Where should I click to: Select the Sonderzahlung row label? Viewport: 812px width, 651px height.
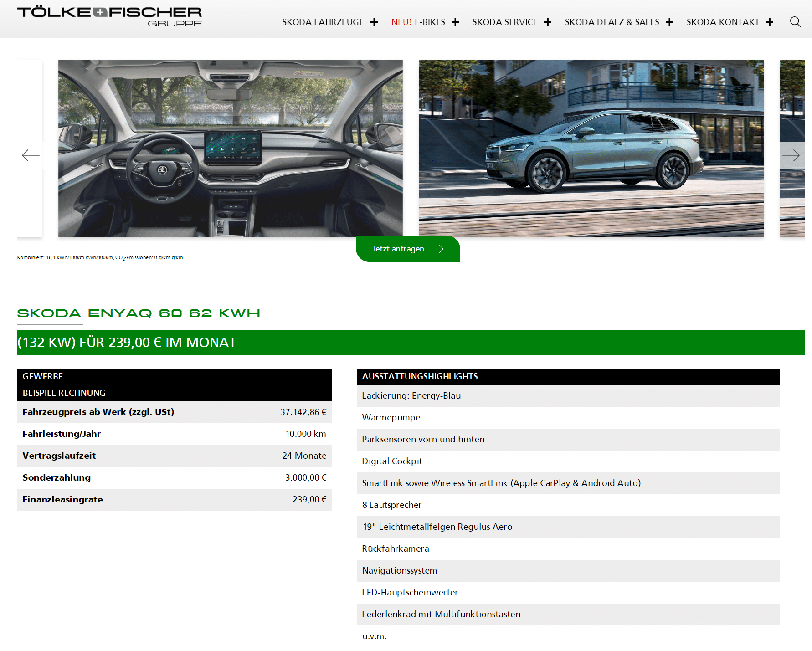tap(57, 478)
